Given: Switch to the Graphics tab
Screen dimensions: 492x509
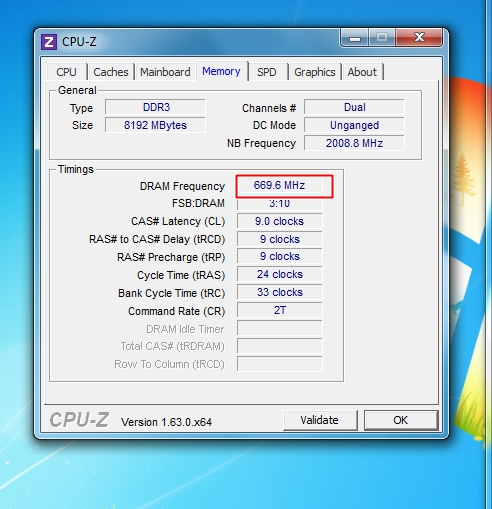Looking at the screenshot, I should 315,72.
